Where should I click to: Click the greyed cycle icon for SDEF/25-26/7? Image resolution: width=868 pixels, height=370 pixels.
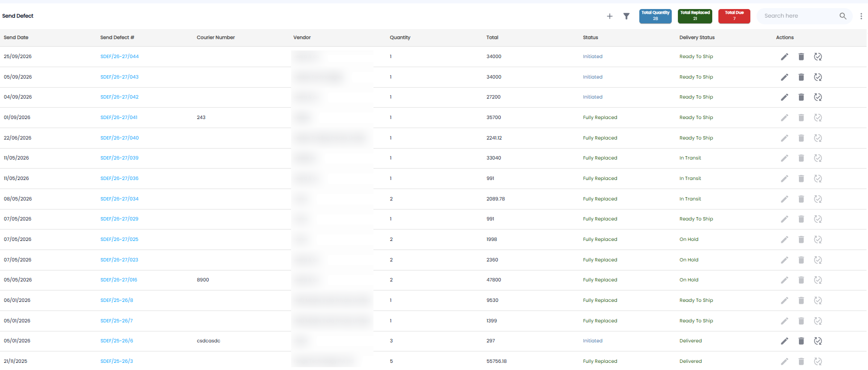click(818, 321)
